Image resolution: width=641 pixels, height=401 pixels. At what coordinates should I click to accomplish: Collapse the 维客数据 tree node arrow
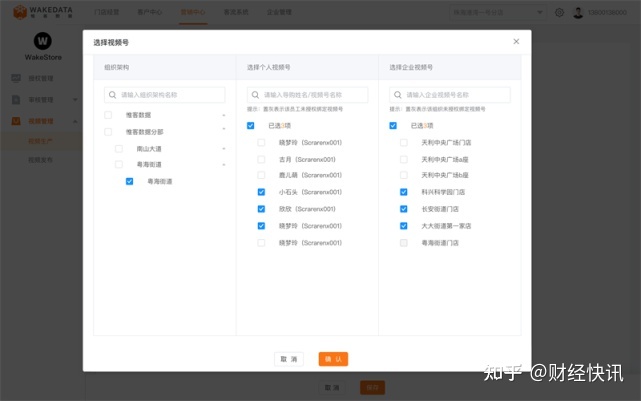224,115
